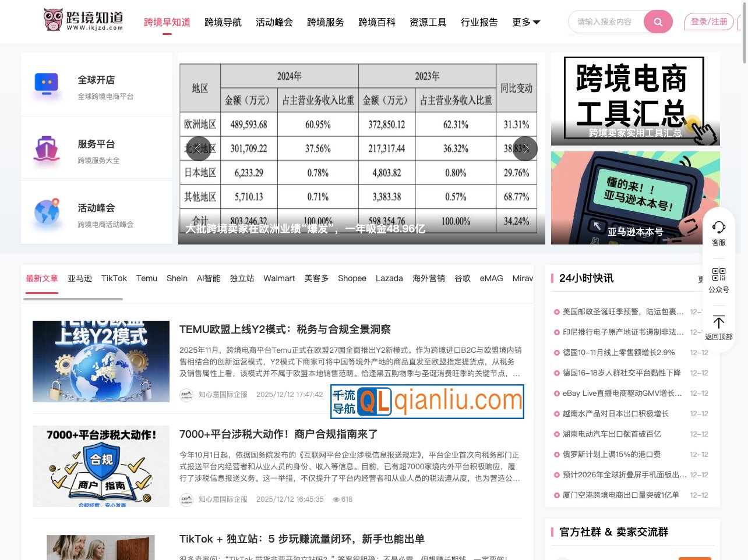Open the TEMU欧盟上线Y2模式 article link
This screenshot has height=560, width=748.
coord(285,329)
